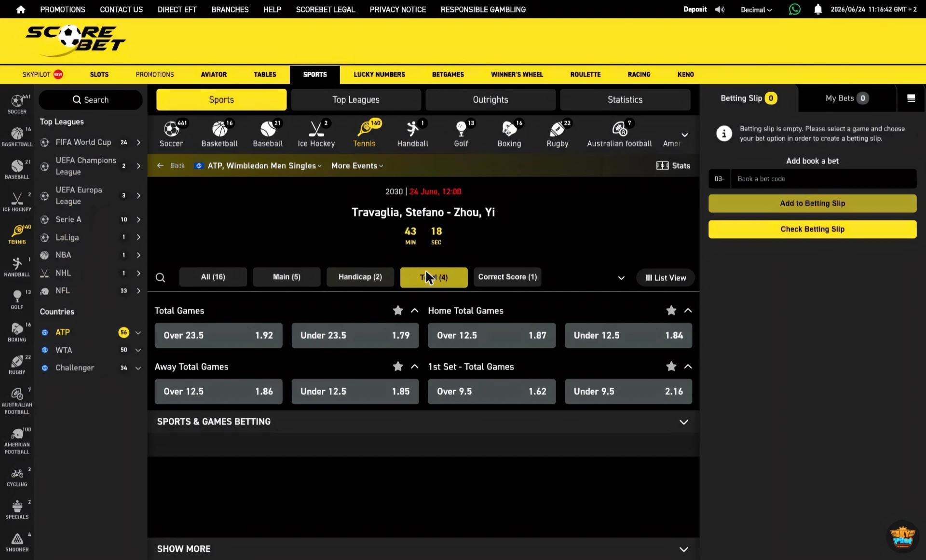Click the Book a bet code field
The height and width of the screenshot is (560, 926).
823,179
